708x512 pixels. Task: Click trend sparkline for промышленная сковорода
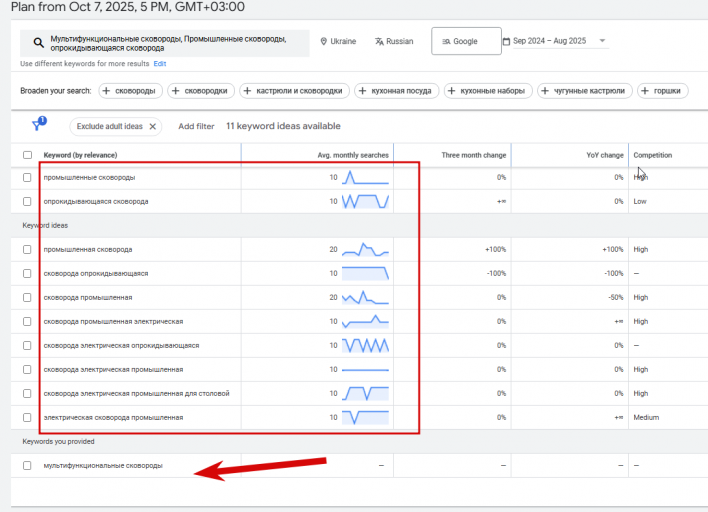coord(365,249)
